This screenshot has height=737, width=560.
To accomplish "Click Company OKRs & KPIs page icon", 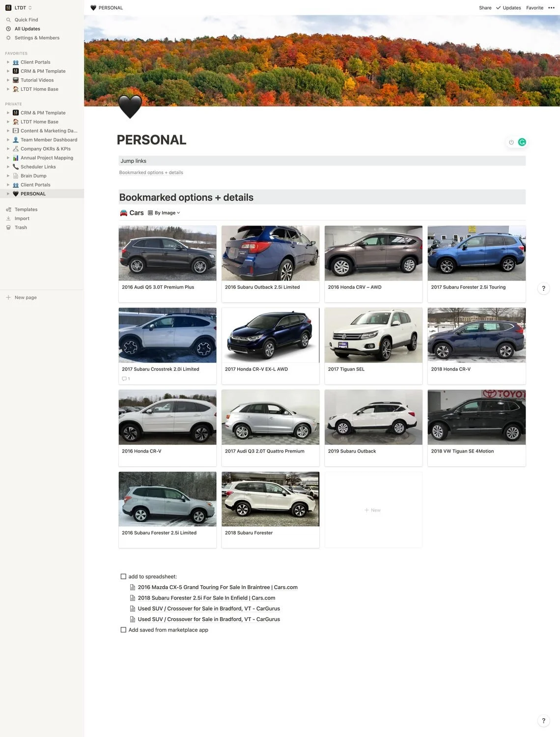I will (x=16, y=149).
